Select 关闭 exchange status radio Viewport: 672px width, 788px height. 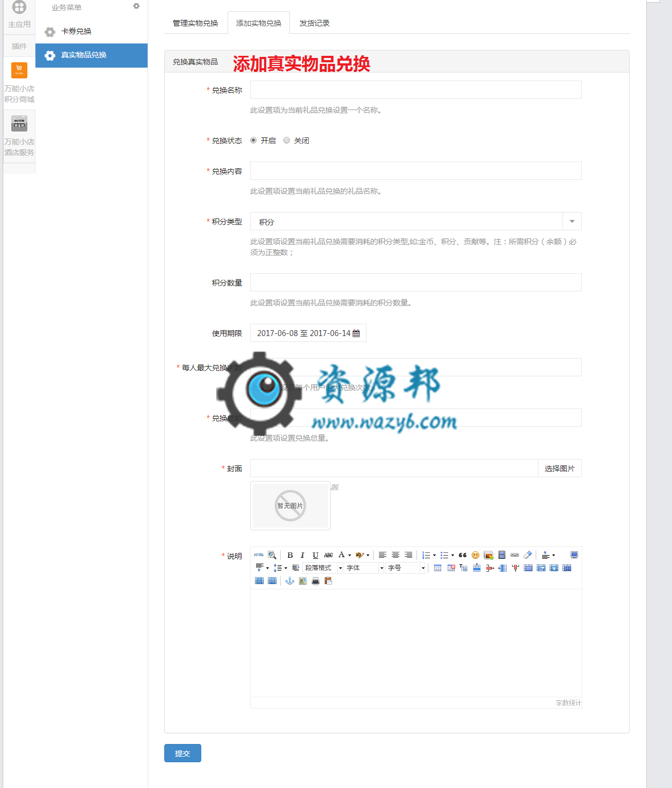click(x=287, y=140)
